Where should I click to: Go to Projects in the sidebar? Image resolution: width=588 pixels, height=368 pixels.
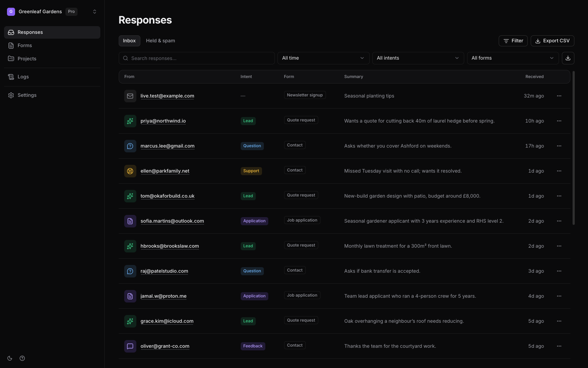point(52,59)
